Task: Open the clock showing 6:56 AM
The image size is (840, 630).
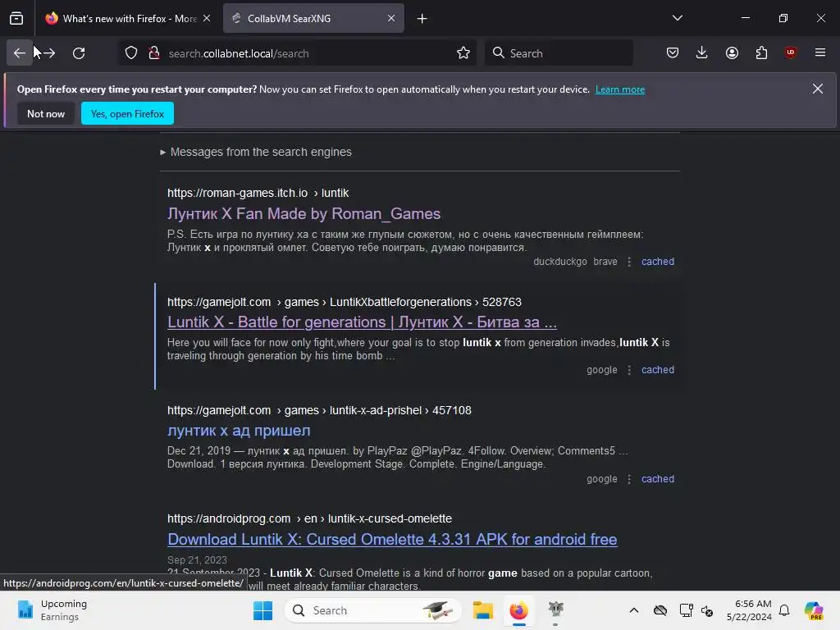Action: tap(749, 610)
